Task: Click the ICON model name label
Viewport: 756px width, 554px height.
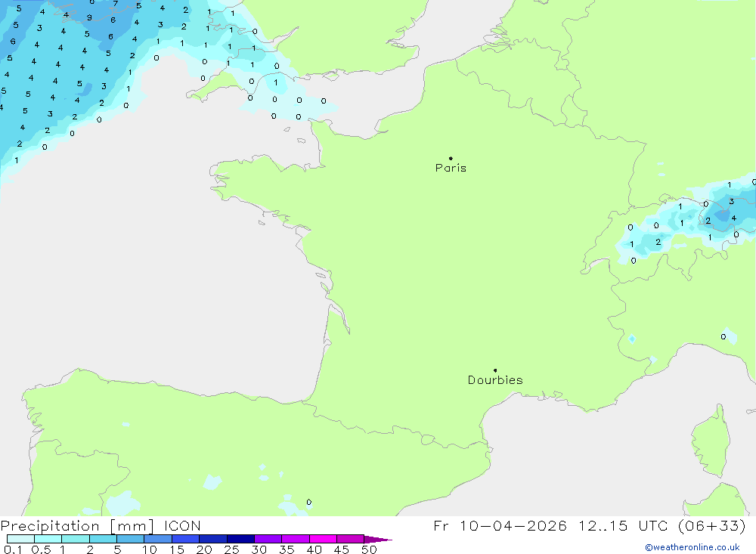Action: click(x=182, y=525)
